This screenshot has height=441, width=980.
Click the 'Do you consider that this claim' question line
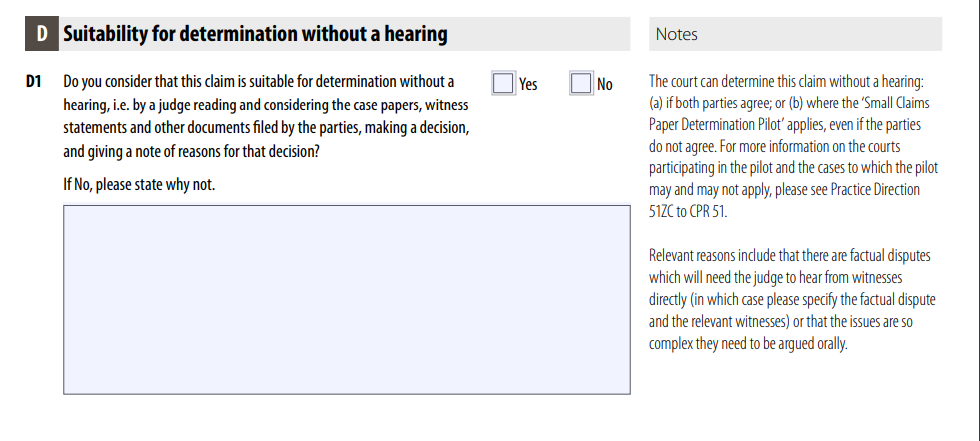[x=259, y=82]
